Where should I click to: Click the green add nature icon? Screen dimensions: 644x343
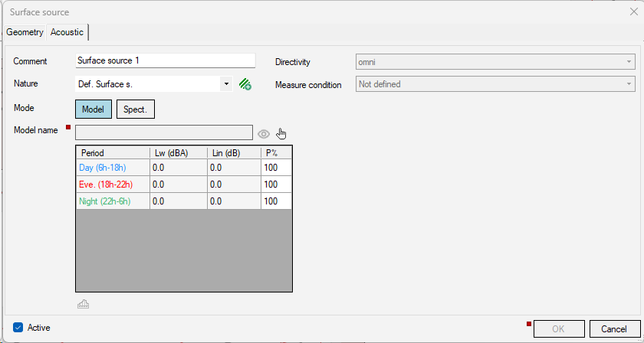click(245, 84)
